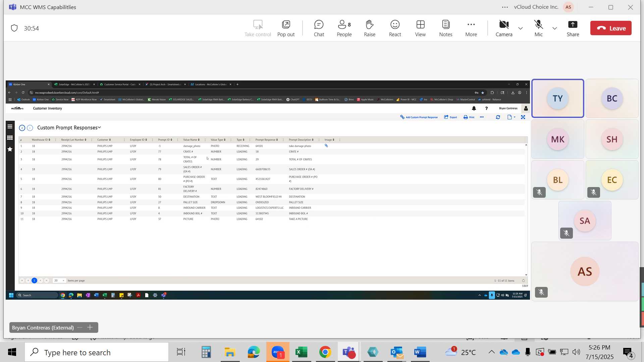This screenshot has width=644, height=362.
Task: Click Export in the shared Körber toolbar
Action: point(450,117)
